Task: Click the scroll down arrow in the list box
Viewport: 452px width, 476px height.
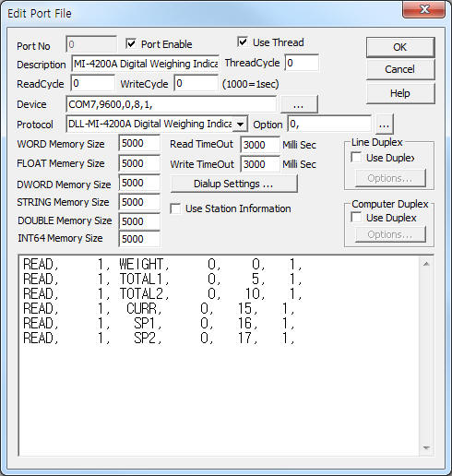Action: [426, 447]
